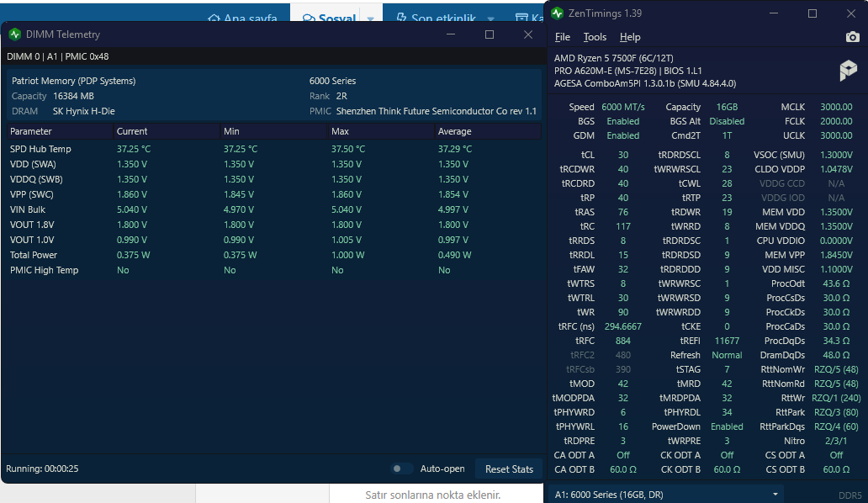Expand the A1: 6000 Series DIMM dropdown
Image resolution: width=868 pixels, height=503 pixels.
pyautogui.click(x=665, y=494)
